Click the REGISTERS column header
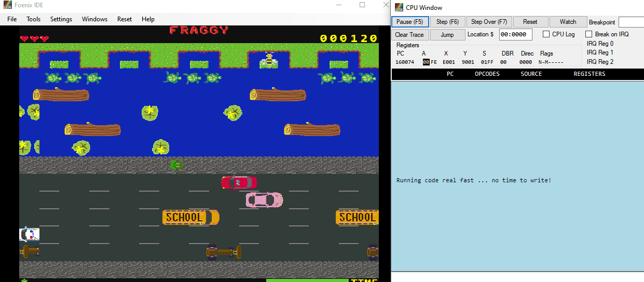Image resolution: width=644 pixels, height=282 pixels. tap(589, 74)
